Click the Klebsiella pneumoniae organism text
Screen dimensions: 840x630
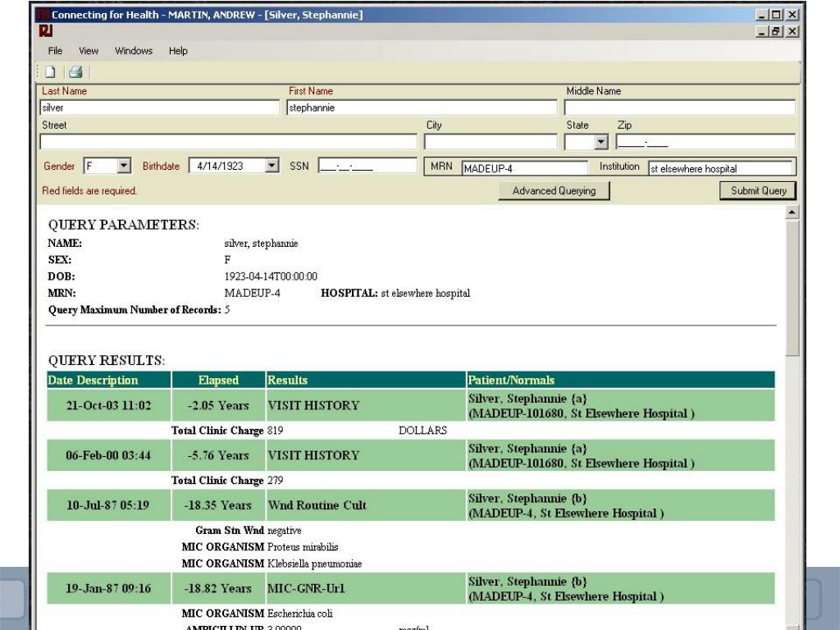pos(314,564)
